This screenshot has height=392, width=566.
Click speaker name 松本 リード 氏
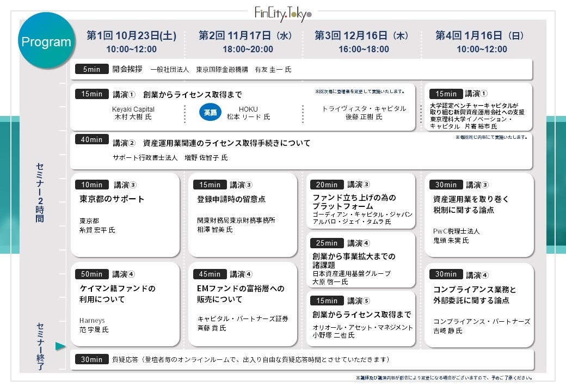tap(248, 117)
